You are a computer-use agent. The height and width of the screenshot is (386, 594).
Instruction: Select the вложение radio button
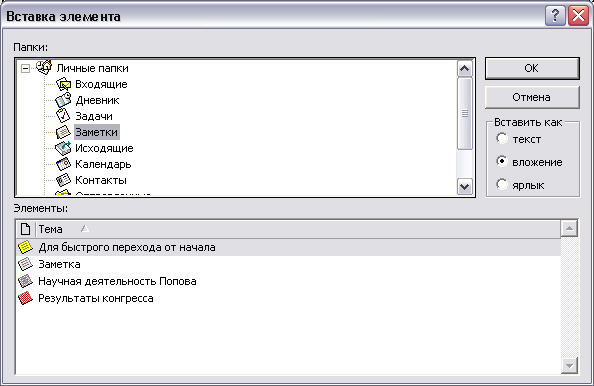pyautogui.click(x=502, y=162)
